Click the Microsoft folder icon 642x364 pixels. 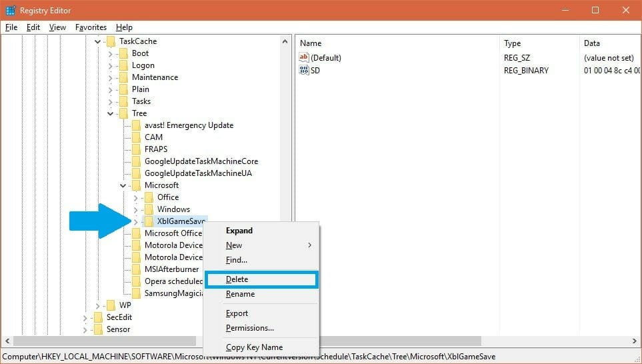coord(137,185)
